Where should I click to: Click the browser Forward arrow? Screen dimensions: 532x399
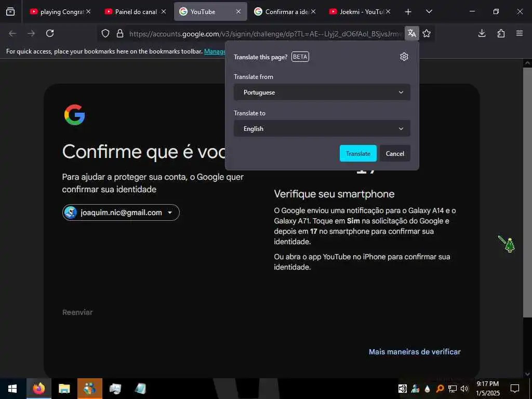click(31, 33)
